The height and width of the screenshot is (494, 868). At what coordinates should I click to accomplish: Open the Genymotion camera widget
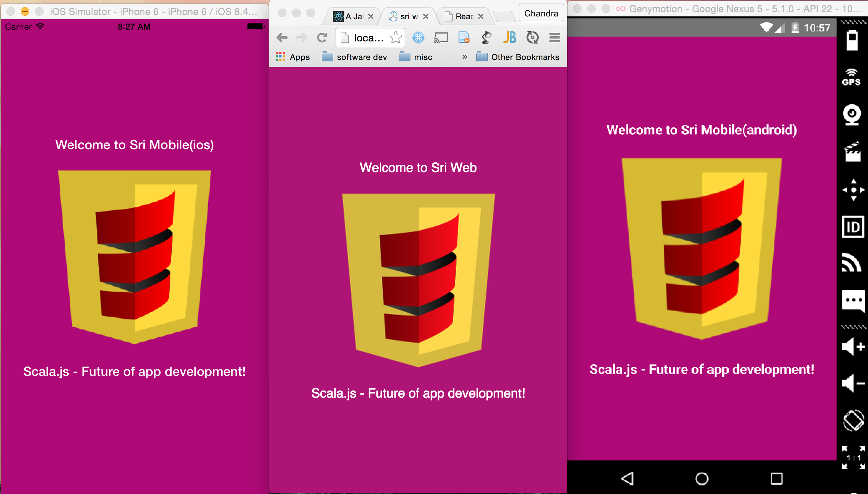852,115
